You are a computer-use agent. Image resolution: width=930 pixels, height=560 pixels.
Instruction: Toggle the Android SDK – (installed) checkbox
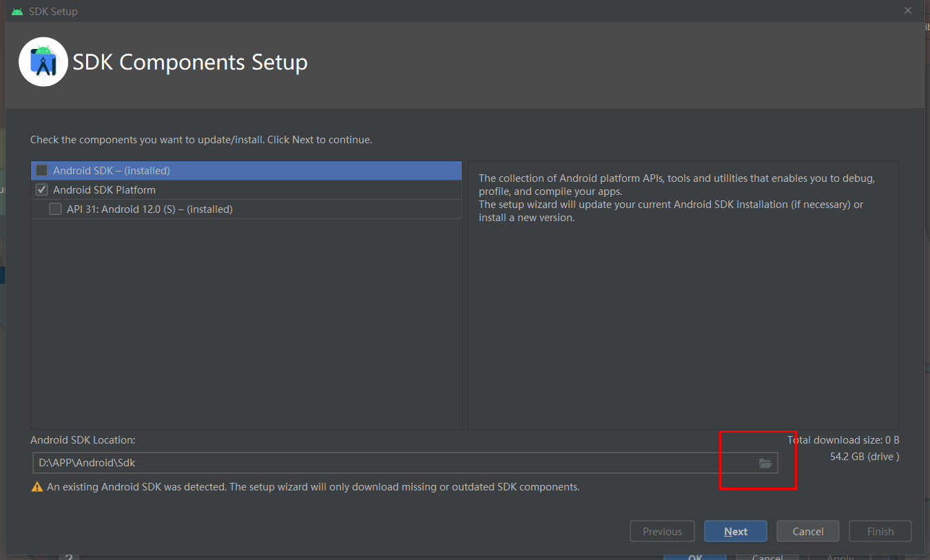click(x=42, y=170)
